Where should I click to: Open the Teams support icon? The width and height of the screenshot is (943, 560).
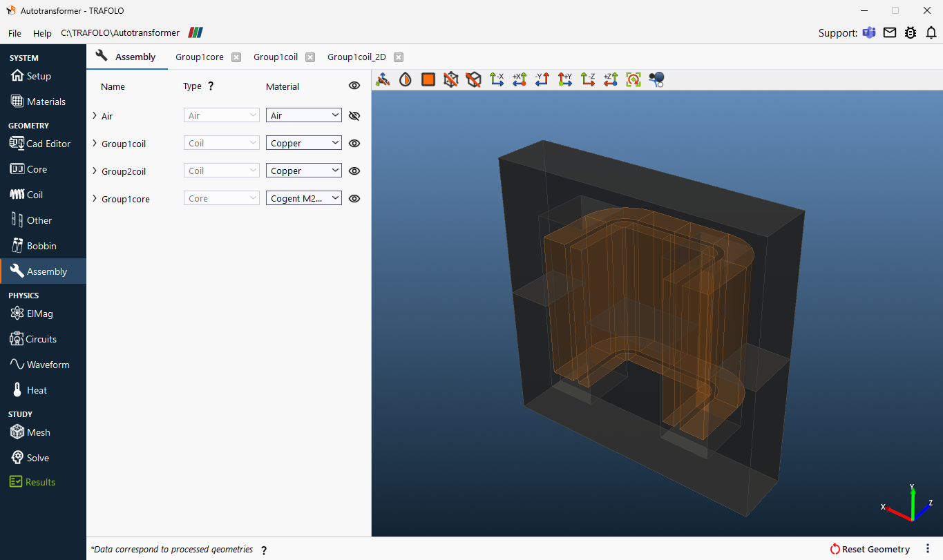[x=869, y=32]
